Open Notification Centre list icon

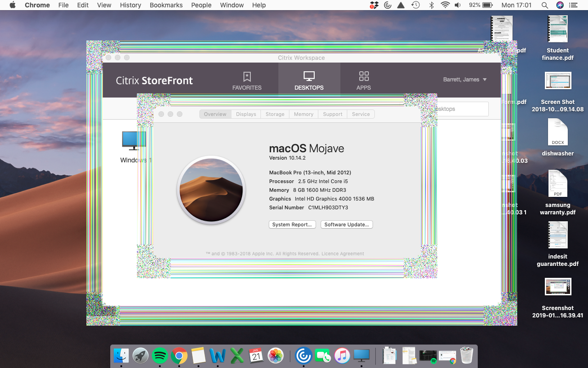pos(574,5)
